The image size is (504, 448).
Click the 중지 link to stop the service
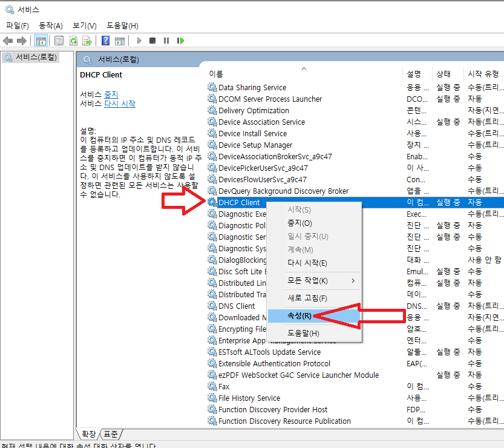(111, 94)
